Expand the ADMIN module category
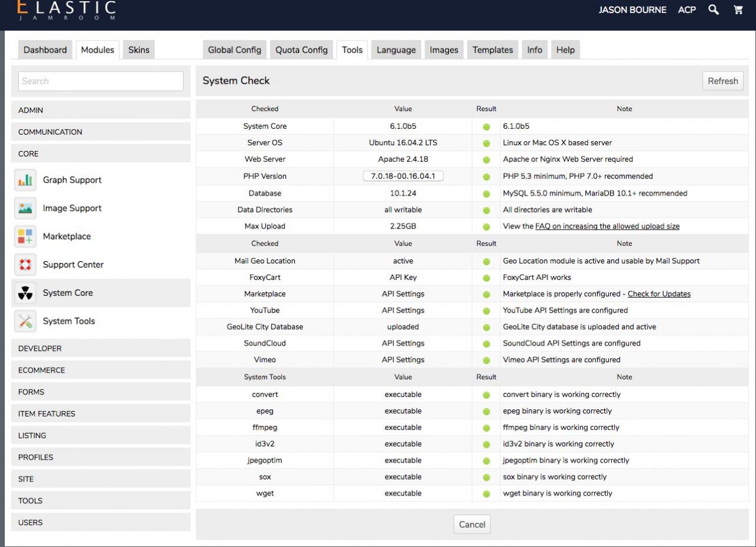 (x=101, y=110)
